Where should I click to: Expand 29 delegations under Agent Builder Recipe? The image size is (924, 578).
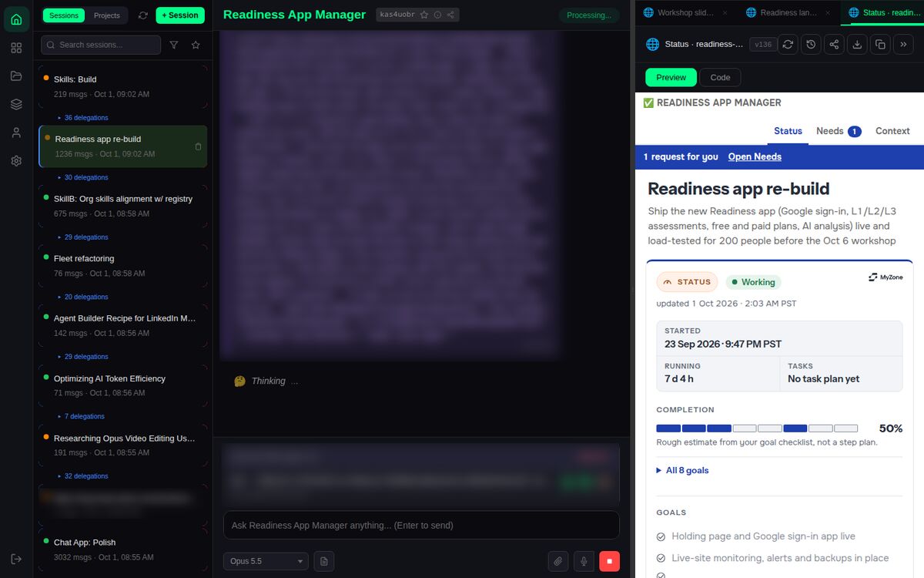83,357
